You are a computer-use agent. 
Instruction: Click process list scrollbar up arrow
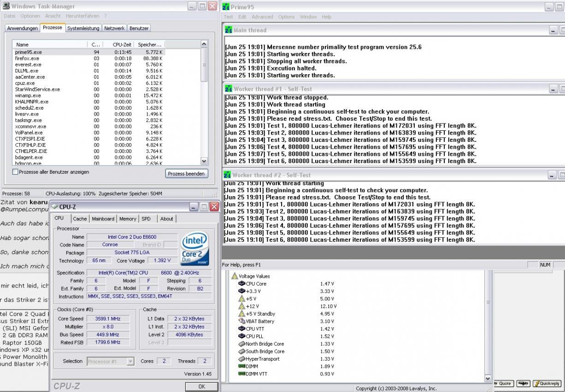[205, 44]
